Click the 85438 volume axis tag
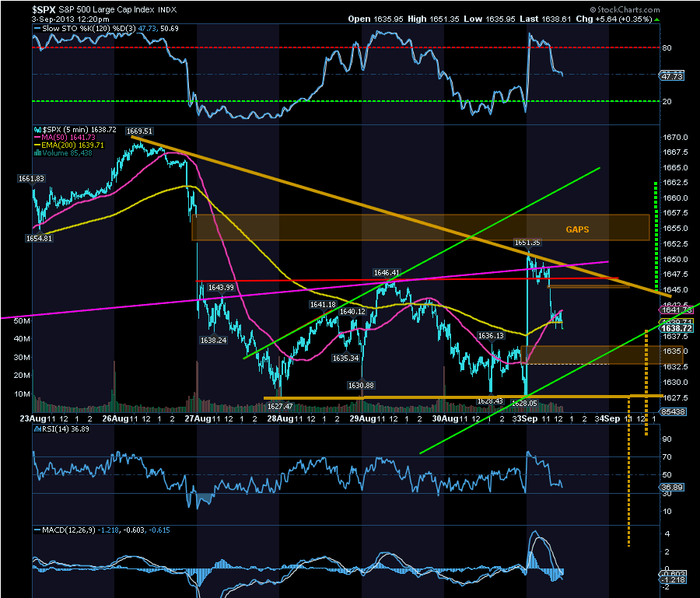 (x=674, y=411)
